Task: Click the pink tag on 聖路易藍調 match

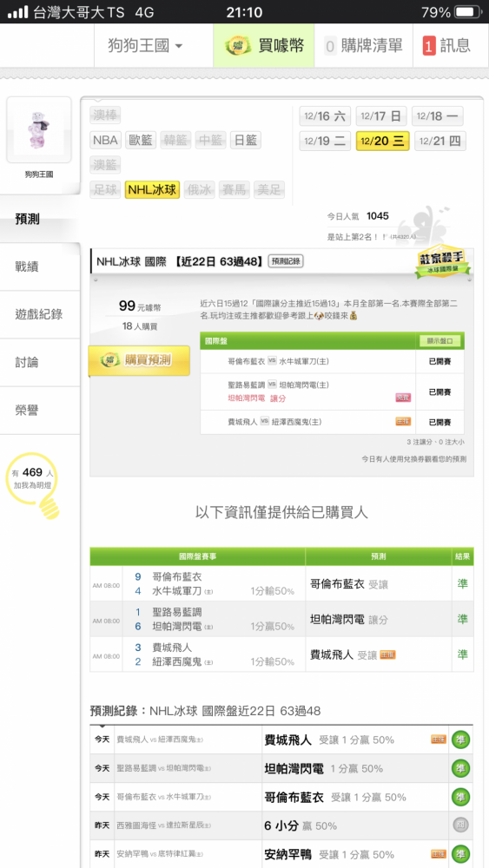Action: click(x=403, y=398)
